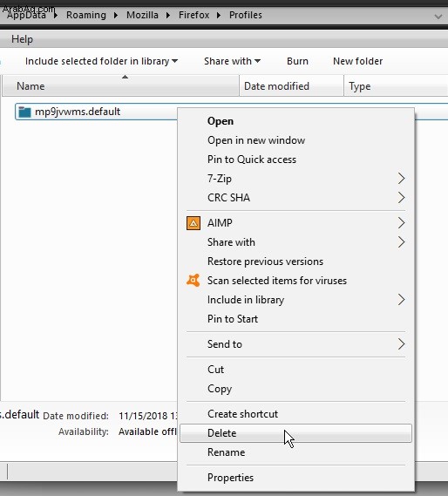Go to Roaming in the breadcrumb path
This screenshot has width=448, height=496.
pyautogui.click(x=86, y=15)
